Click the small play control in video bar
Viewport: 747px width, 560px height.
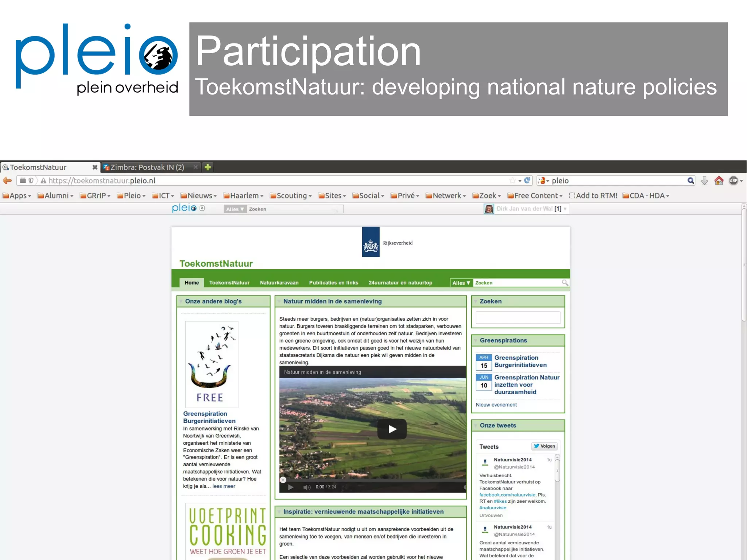[290, 487]
